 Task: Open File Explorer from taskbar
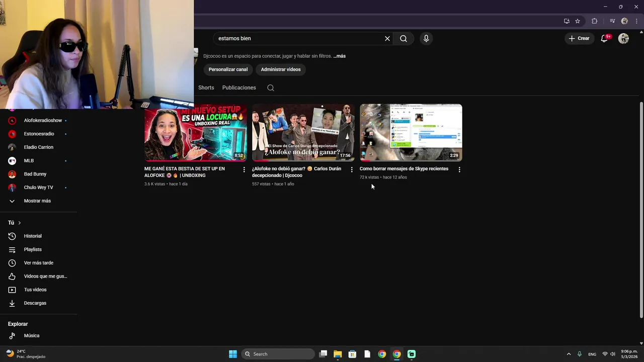338,354
